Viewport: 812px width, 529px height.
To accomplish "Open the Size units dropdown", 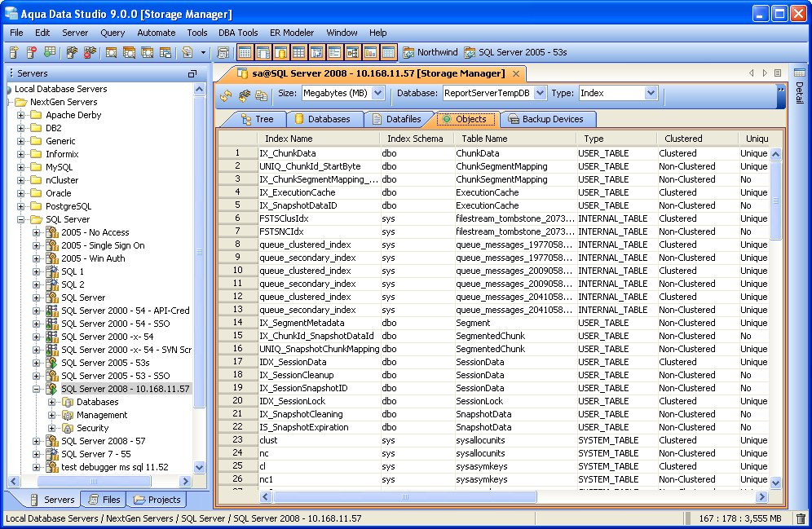I will pos(378,93).
